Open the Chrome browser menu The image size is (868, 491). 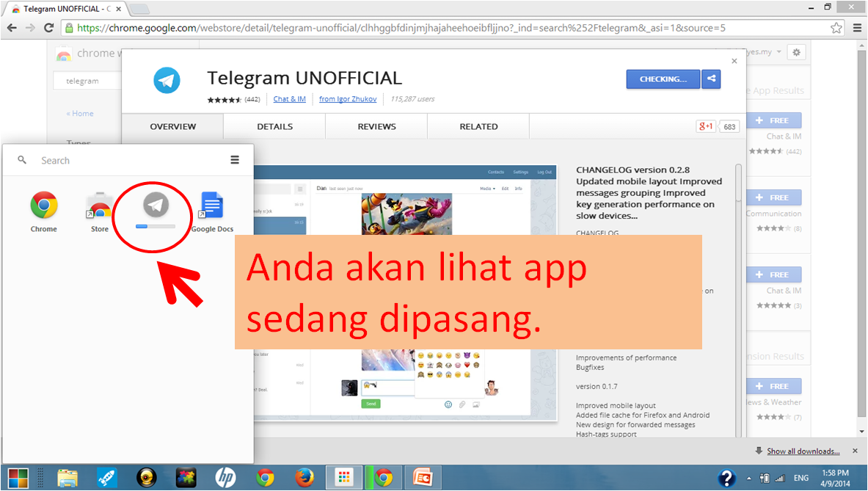point(857,27)
